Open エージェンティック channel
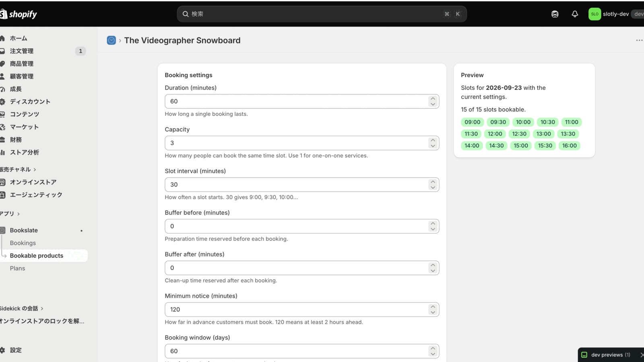This screenshot has width=644, height=362. 36,195
